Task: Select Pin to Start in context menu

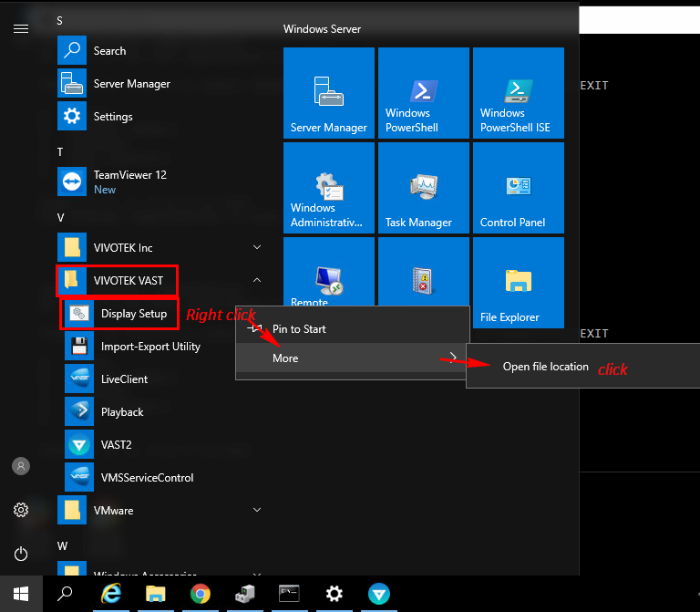Action: (x=299, y=329)
